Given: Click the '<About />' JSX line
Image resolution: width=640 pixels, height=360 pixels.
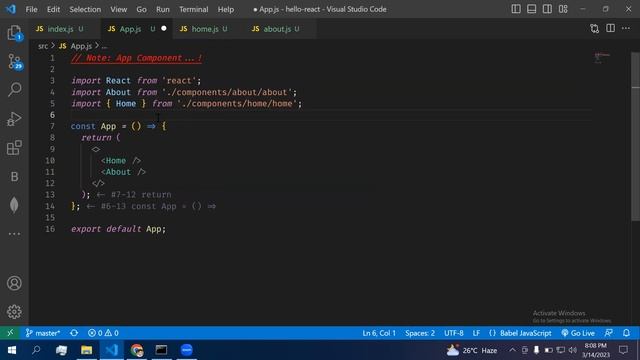Looking at the screenshot, I should 123,172.
